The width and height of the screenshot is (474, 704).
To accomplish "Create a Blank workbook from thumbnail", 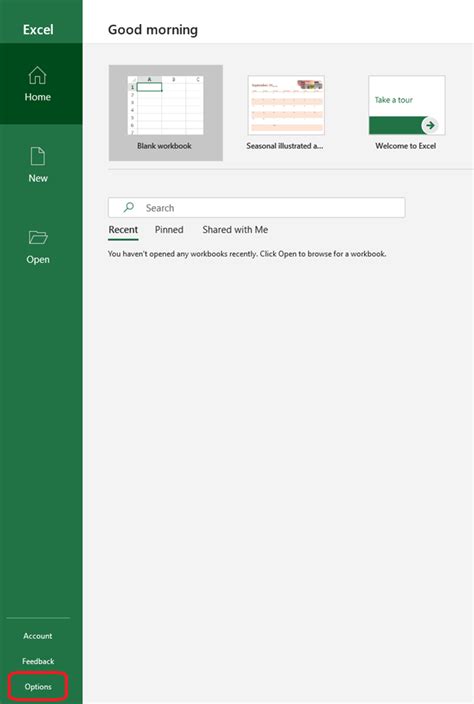I will 166,106.
